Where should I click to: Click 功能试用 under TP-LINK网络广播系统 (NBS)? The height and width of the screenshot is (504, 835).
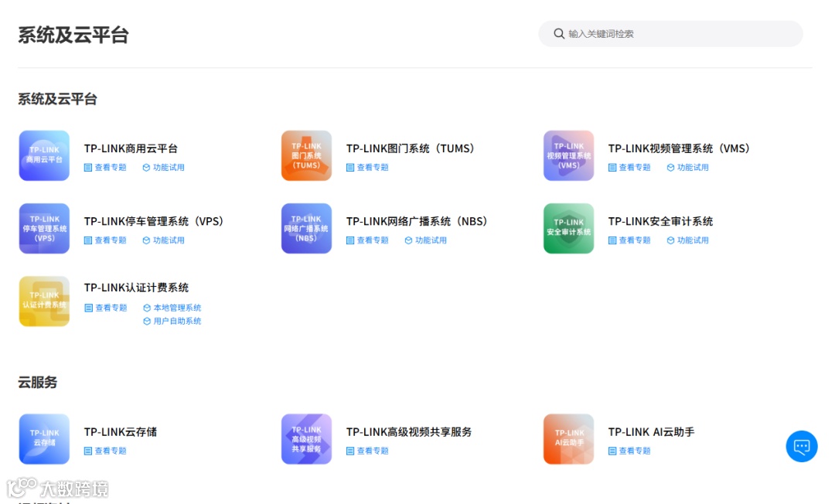425,240
